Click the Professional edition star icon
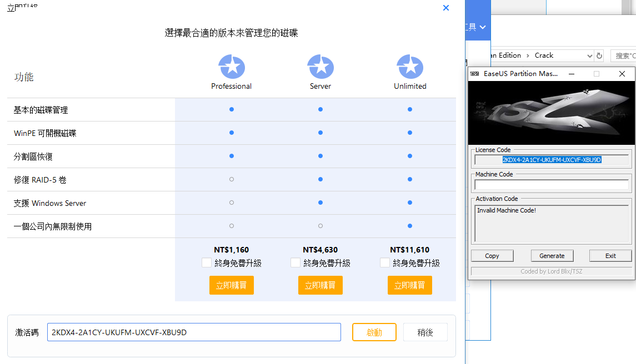Viewport: 636px width, 364px height. [232, 67]
